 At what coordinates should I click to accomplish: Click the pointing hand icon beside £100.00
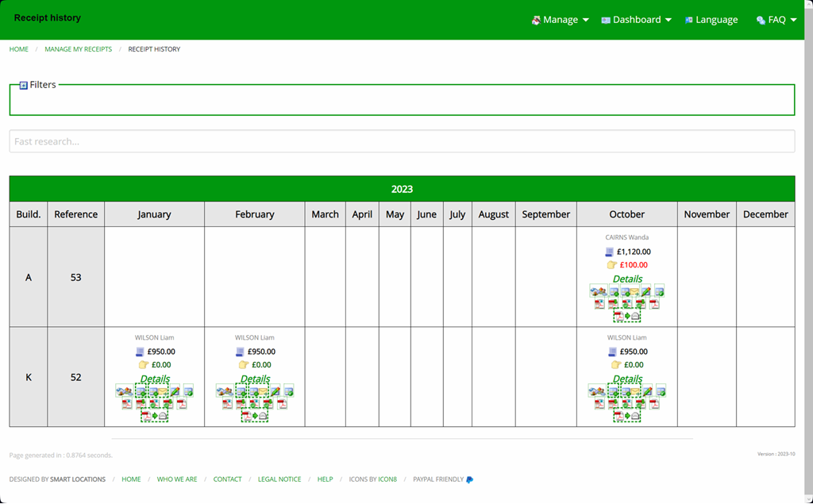click(x=612, y=265)
